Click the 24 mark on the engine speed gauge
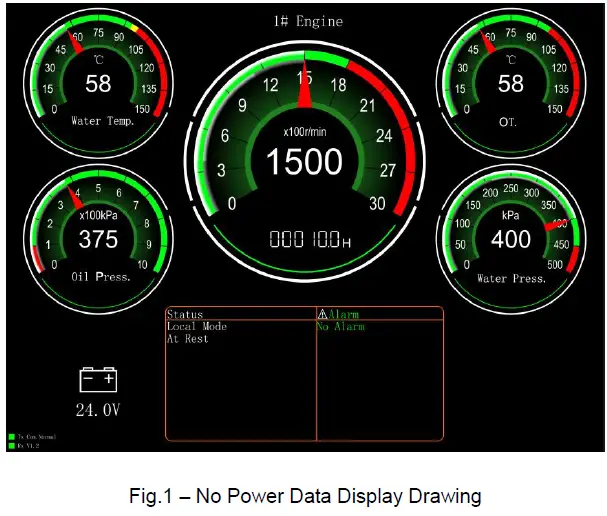607x516 pixels. [x=384, y=136]
